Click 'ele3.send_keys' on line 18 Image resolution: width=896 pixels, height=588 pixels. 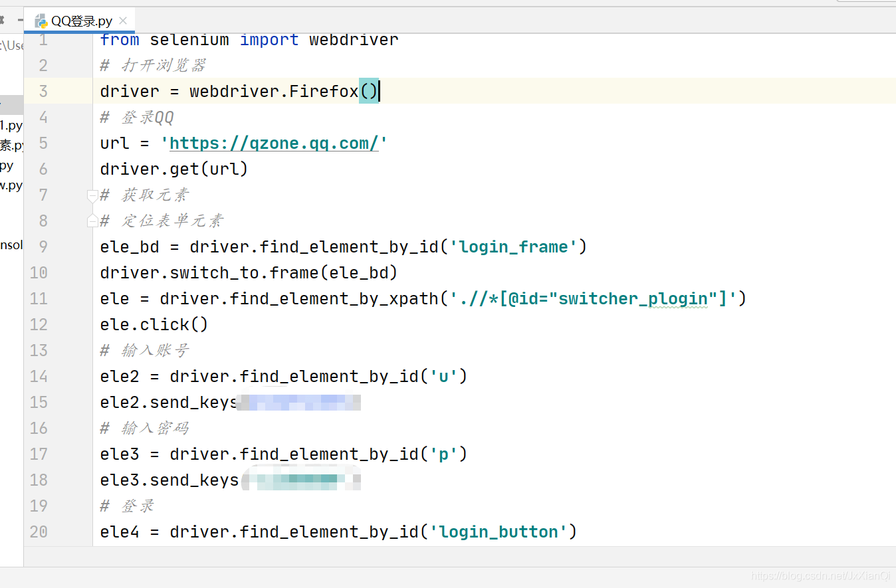tap(169, 480)
